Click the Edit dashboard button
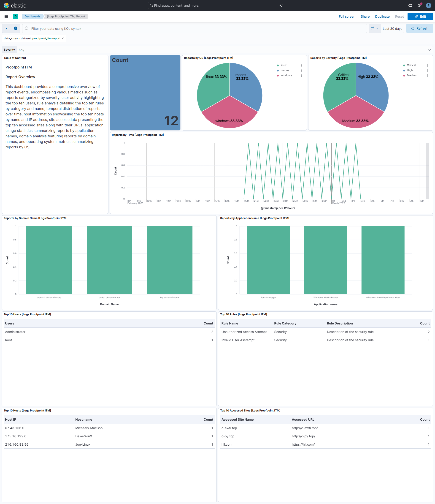Viewport: 435px width, 504px height. [x=420, y=16]
